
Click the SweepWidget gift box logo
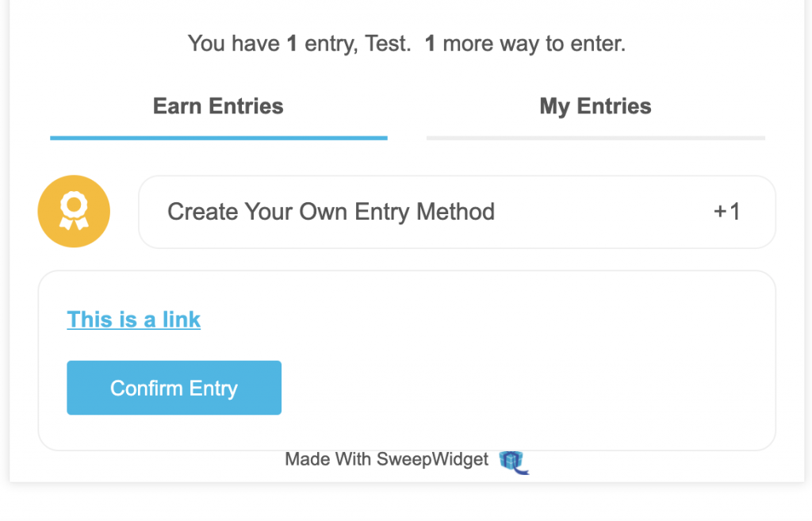514,462
